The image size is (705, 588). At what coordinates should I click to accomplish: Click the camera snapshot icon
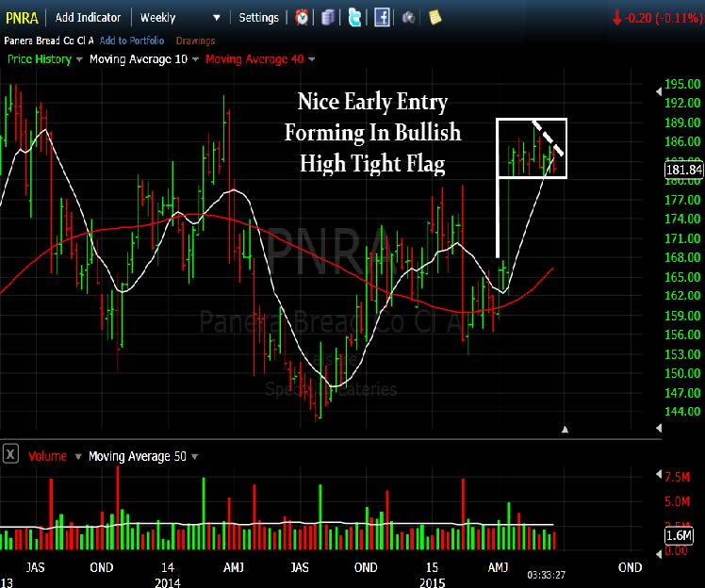point(408,18)
